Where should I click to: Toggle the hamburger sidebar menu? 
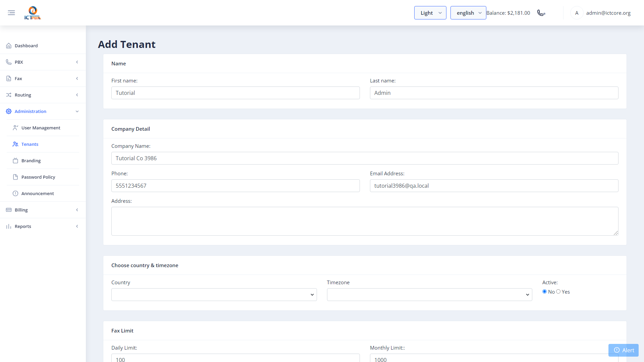coord(11,13)
